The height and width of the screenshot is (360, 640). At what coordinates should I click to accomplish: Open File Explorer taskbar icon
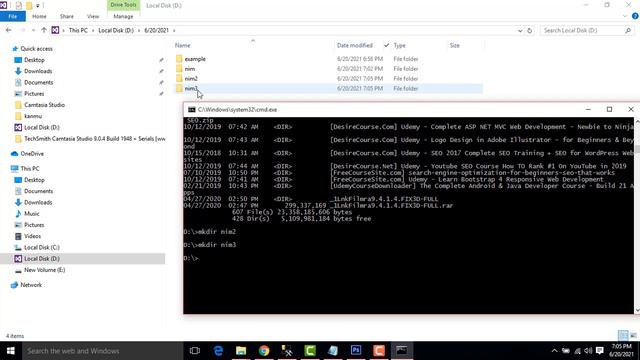click(241, 351)
